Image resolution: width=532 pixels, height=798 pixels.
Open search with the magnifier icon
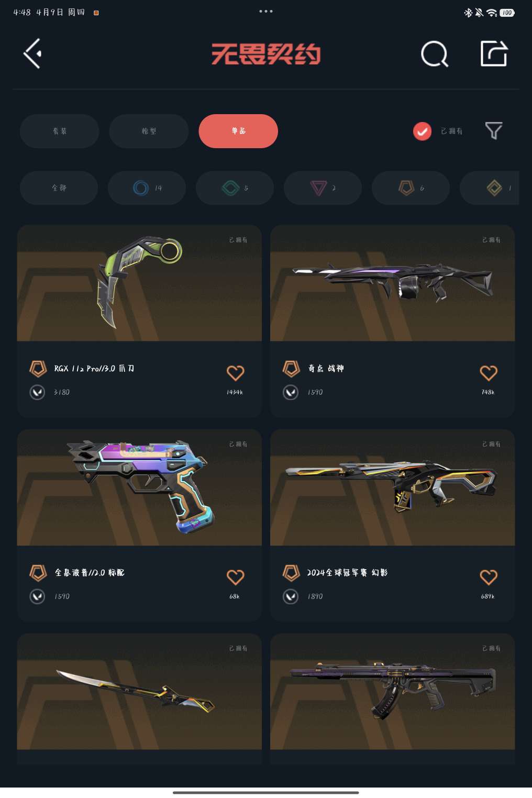tap(435, 53)
